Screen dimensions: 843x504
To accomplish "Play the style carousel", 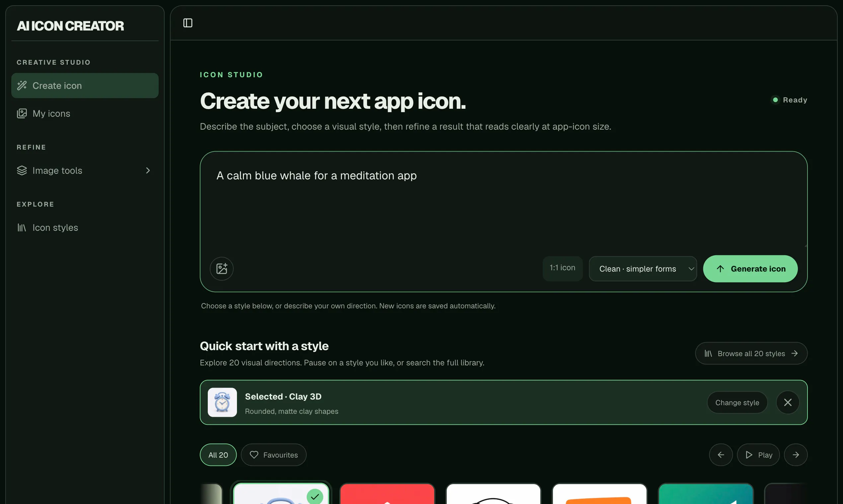I will tap(758, 455).
